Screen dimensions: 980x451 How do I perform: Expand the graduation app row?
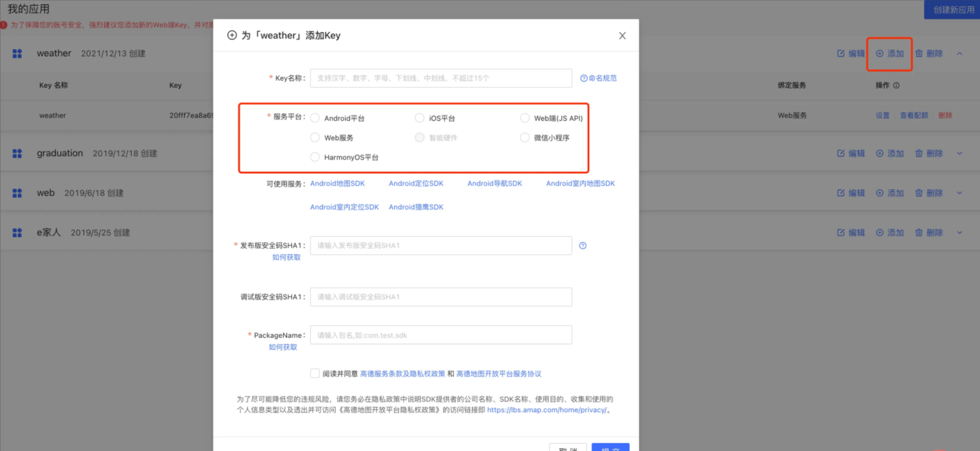[959, 154]
